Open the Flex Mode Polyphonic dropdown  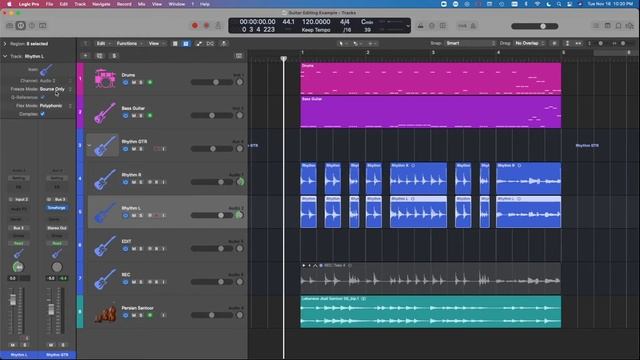[x=56, y=106]
